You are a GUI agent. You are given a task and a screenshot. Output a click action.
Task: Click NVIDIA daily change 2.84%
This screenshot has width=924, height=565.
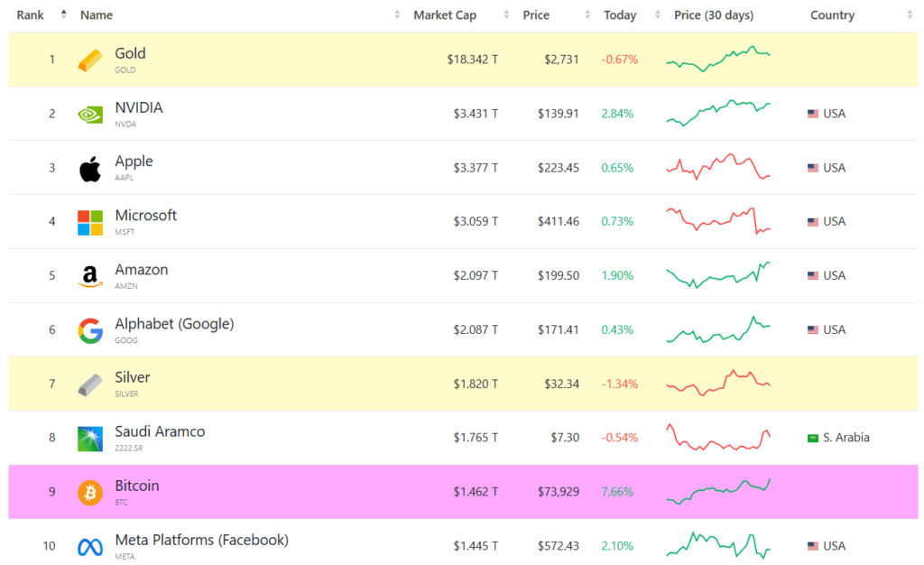(617, 114)
